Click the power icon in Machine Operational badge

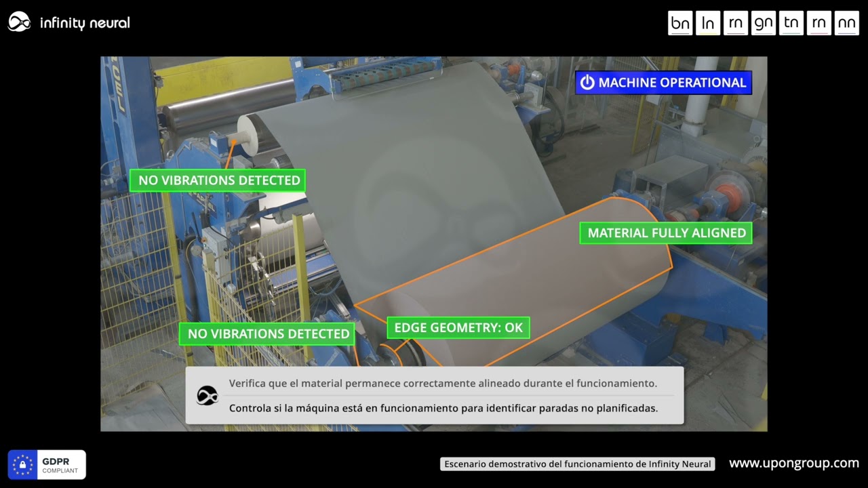pyautogui.click(x=587, y=83)
